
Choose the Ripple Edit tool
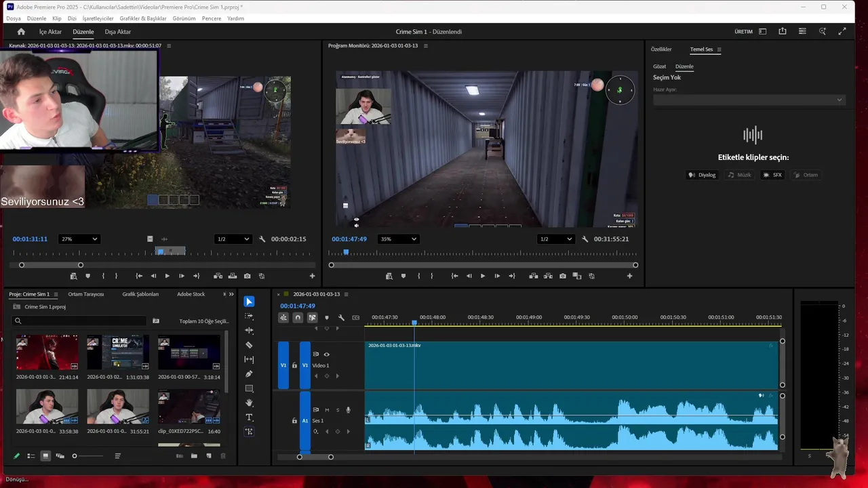click(249, 331)
